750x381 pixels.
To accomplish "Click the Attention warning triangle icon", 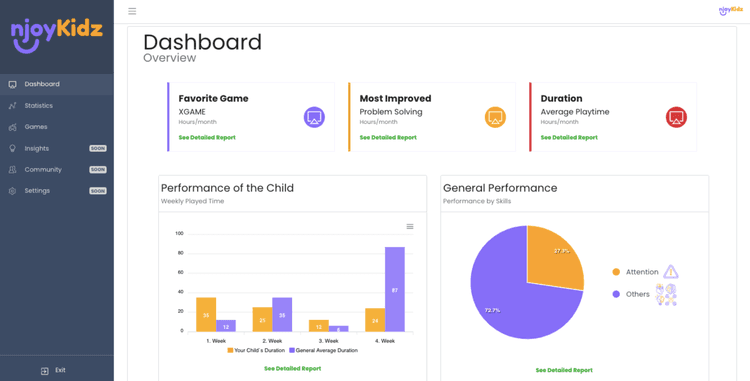I will point(671,272).
